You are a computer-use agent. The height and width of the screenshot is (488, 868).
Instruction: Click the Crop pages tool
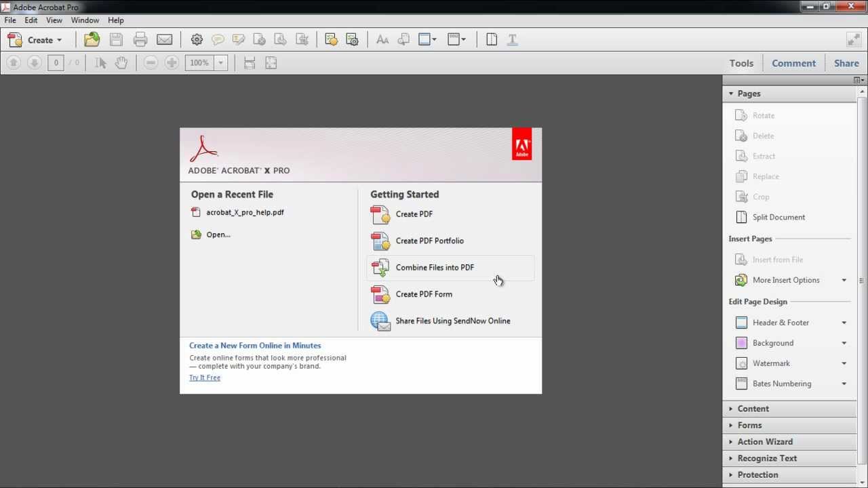[753, 197]
